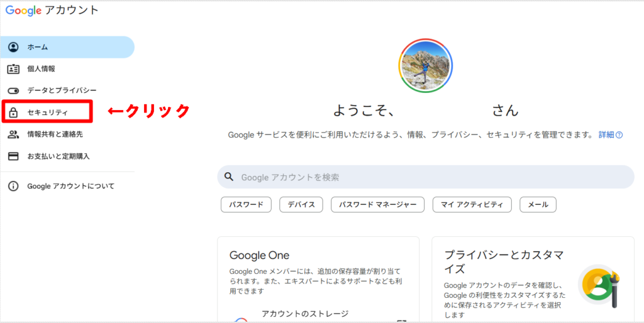Click the Security padlock icon
This screenshot has height=323, width=644.
13,112
